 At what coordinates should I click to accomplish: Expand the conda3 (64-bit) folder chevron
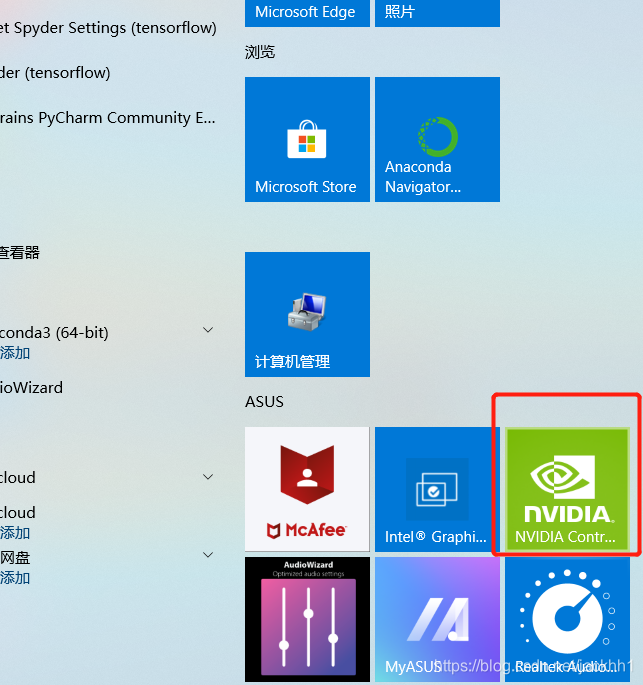point(208,330)
